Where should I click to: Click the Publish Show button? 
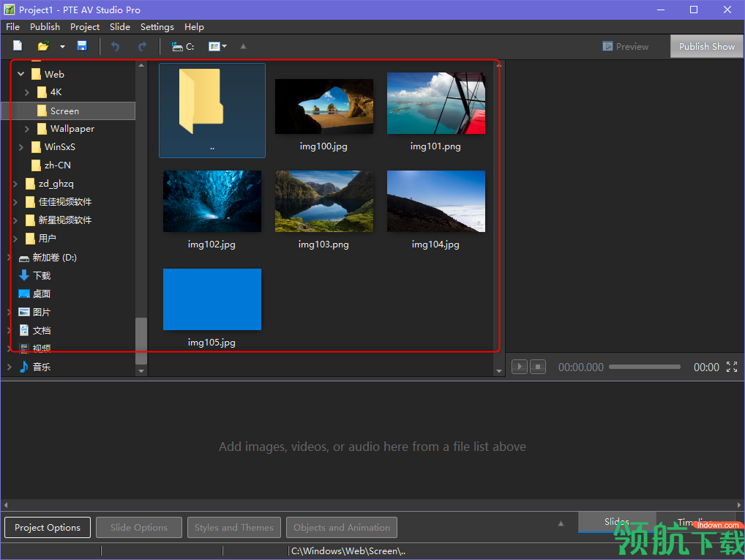(706, 47)
